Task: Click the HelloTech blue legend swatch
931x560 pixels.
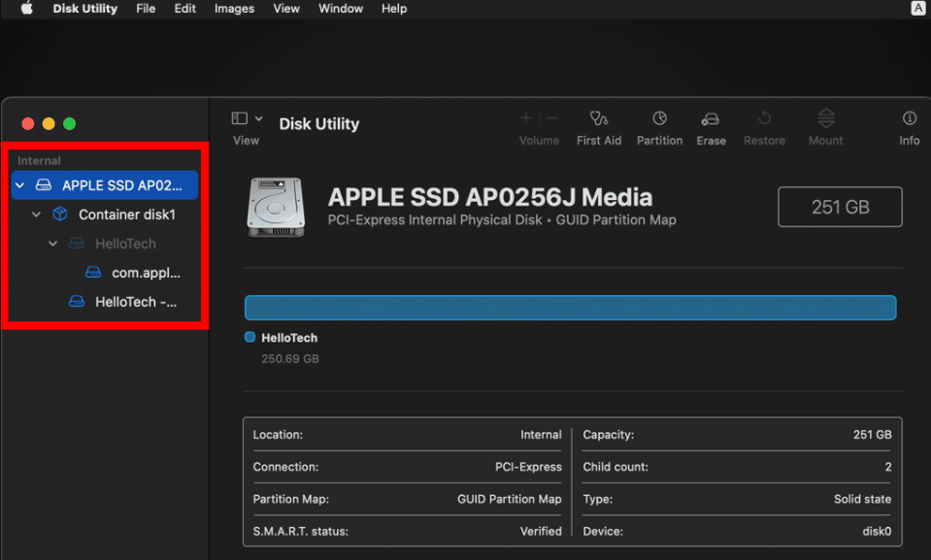Action: point(249,338)
